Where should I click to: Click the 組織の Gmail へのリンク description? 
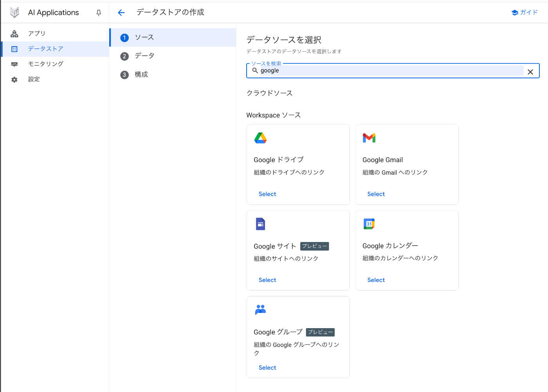pyautogui.click(x=395, y=172)
